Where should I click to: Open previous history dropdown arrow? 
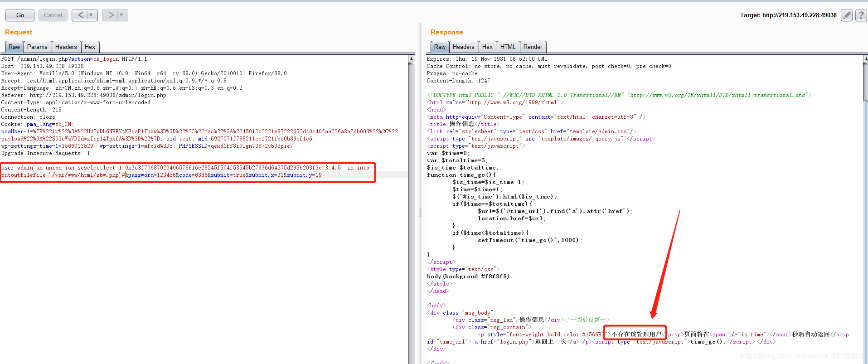(92, 15)
